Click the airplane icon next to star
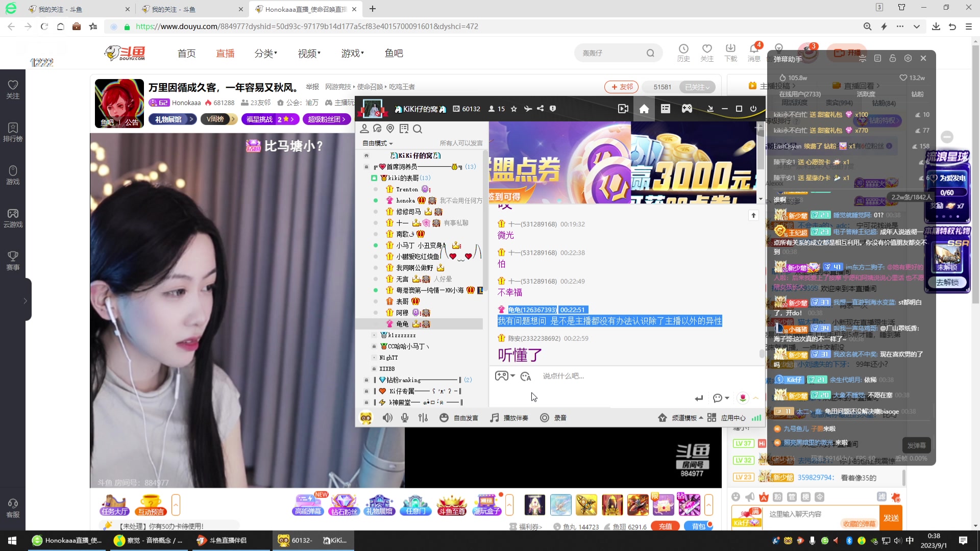Image resolution: width=980 pixels, height=551 pixels. pos(527,109)
